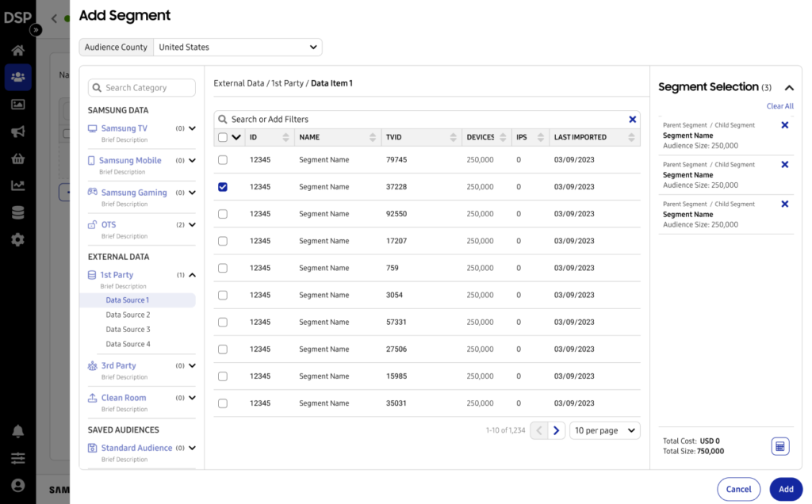Open the calculator icon near Total Cost
Screen dimensions: 812x504
click(780, 446)
